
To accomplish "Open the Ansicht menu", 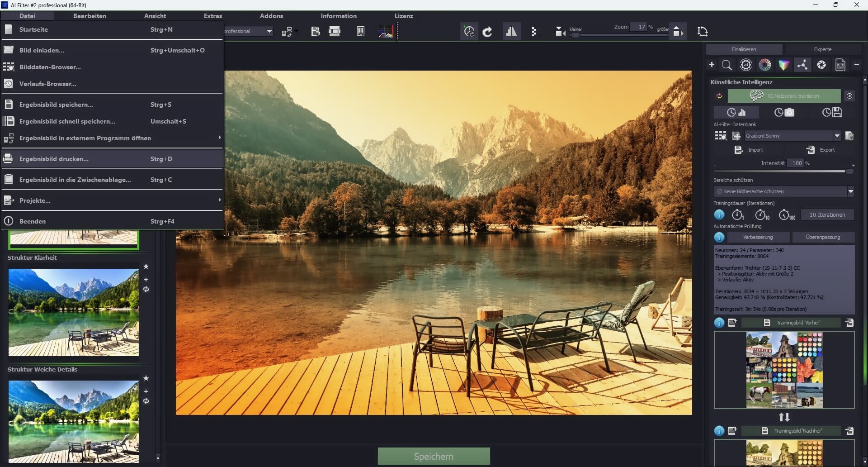I will [x=155, y=16].
